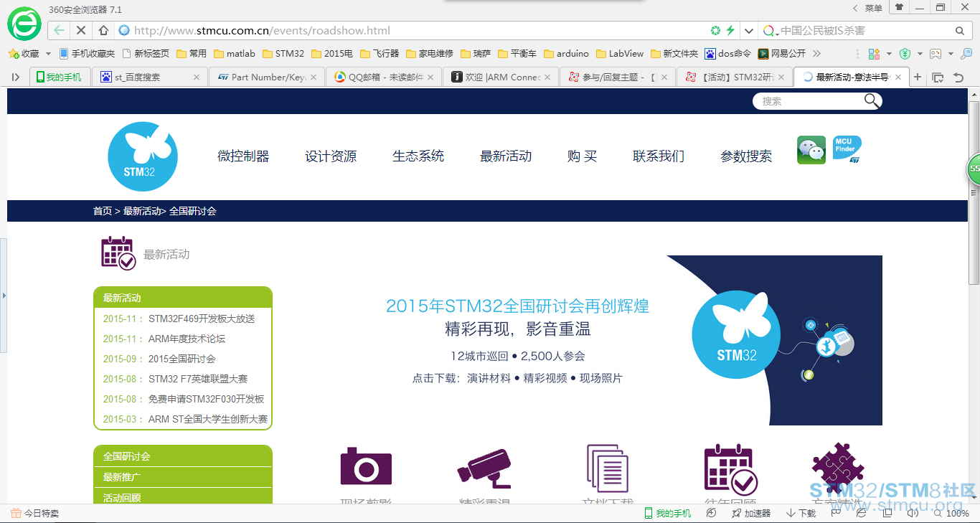
Task: Open the 参数搜索 navigation menu
Action: pyautogui.click(x=746, y=156)
